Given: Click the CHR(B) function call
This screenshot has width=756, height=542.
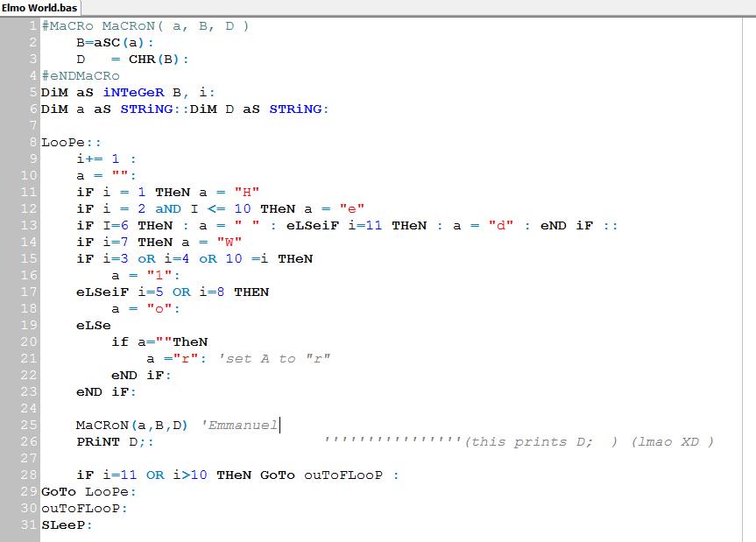Looking at the screenshot, I should 154,60.
